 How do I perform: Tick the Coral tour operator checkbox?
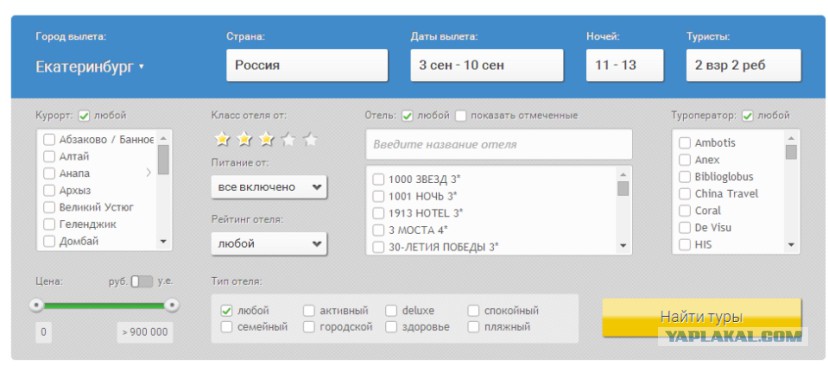click(684, 211)
